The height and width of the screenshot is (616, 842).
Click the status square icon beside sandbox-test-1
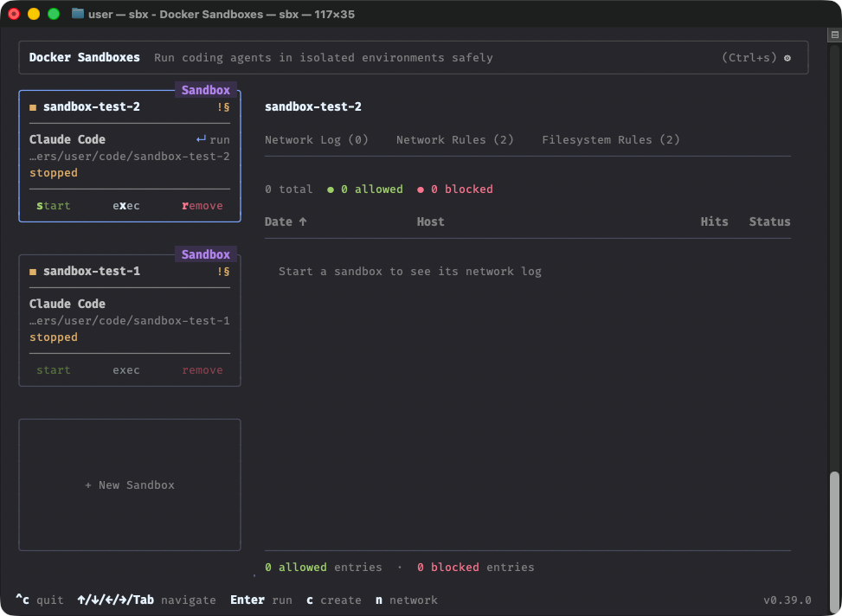tap(33, 272)
